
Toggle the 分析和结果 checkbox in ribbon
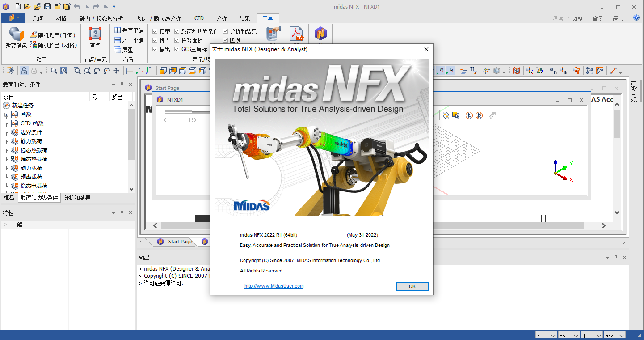click(226, 31)
